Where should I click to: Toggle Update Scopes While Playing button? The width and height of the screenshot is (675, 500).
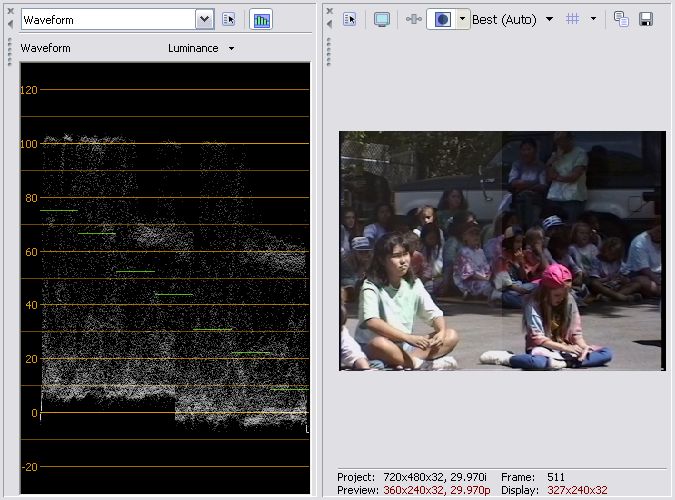tap(261, 20)
